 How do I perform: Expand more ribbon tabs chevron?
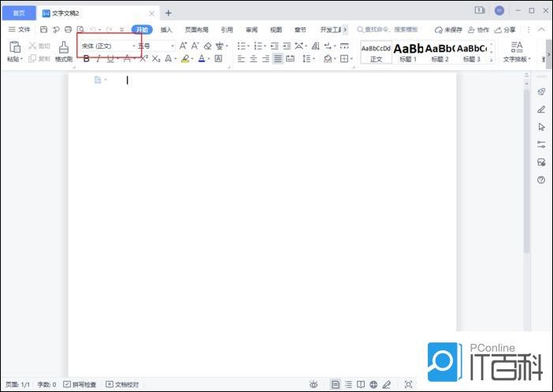(x=345, y=30)
